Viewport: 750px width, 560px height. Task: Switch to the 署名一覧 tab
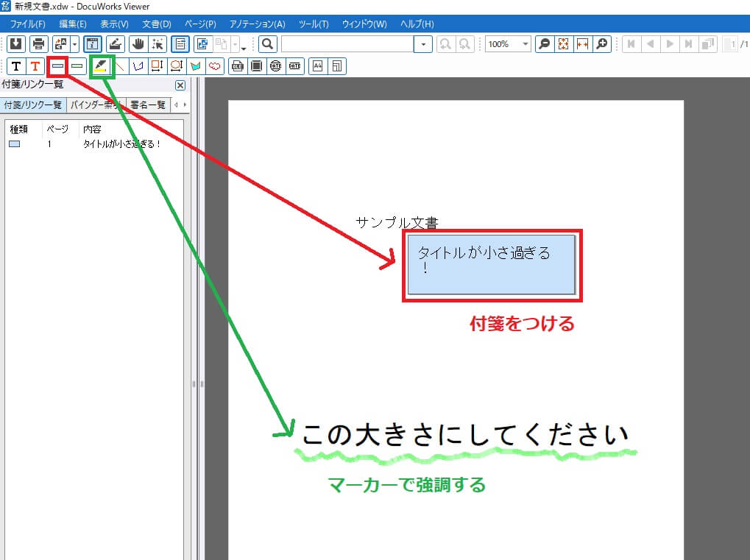pos(148,105)
